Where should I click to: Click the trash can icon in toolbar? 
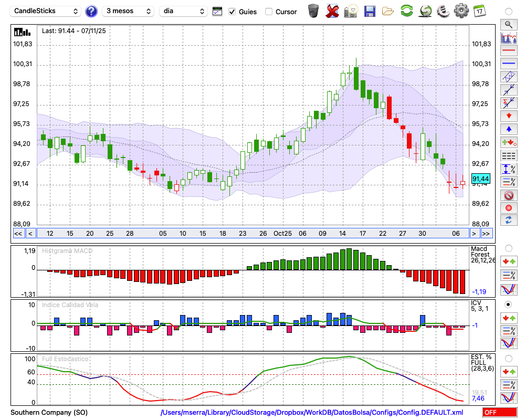[313, 10]
